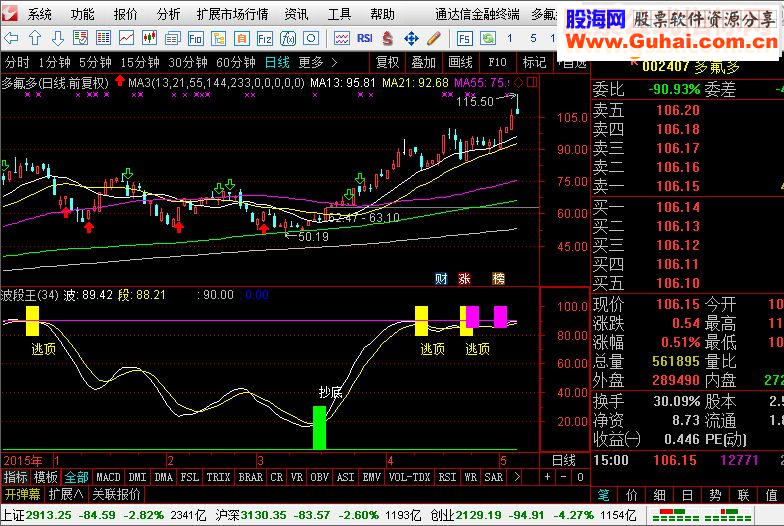Click the F5 toolbar icon
The width and height of the screenshot is (784, 526).
click(464, 38)
